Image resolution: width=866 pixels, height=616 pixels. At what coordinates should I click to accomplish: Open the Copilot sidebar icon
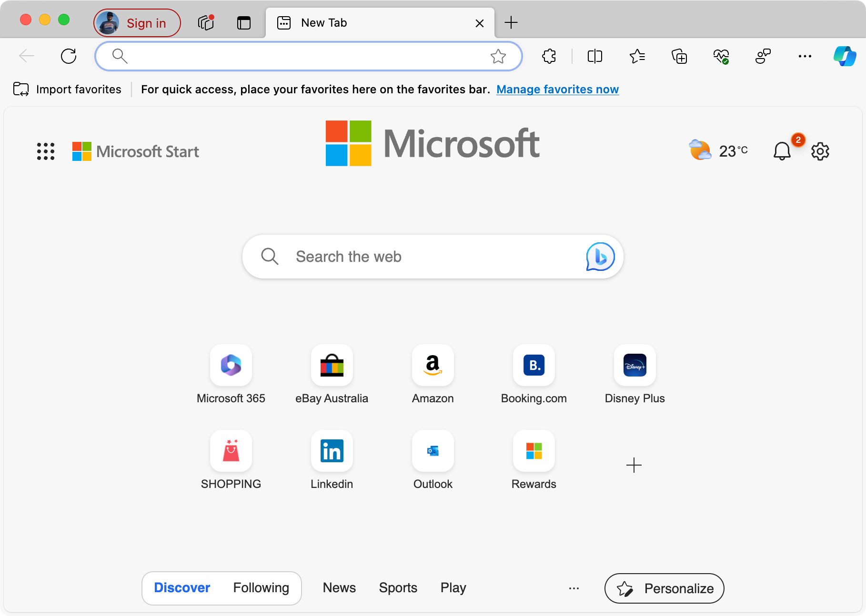click(x=845, y=56)
